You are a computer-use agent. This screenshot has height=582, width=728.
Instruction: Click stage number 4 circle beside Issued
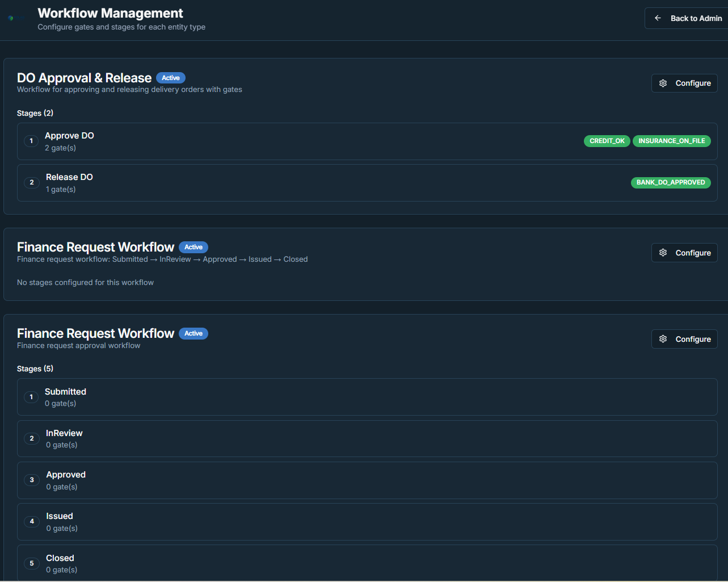point(32,521)
